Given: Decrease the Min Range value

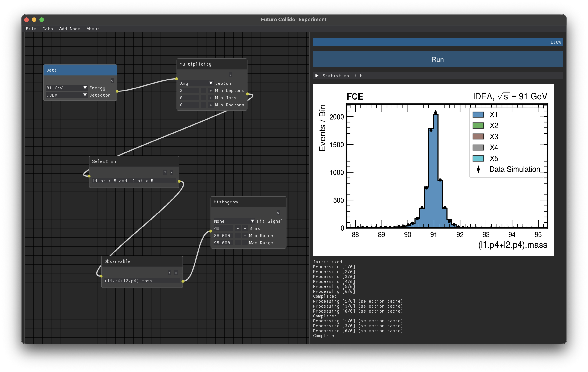Looking at the screenshot, I should (x=238, y=236).
